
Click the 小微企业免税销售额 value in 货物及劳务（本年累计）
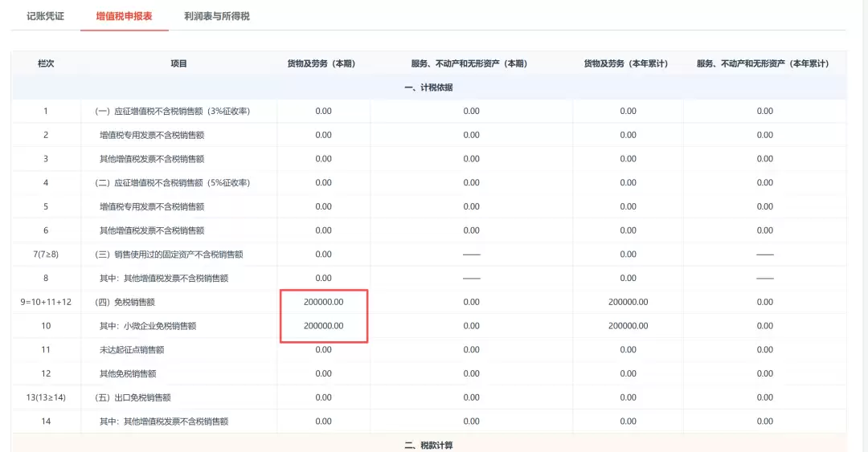pyautogui.click(x=628, y=326)
